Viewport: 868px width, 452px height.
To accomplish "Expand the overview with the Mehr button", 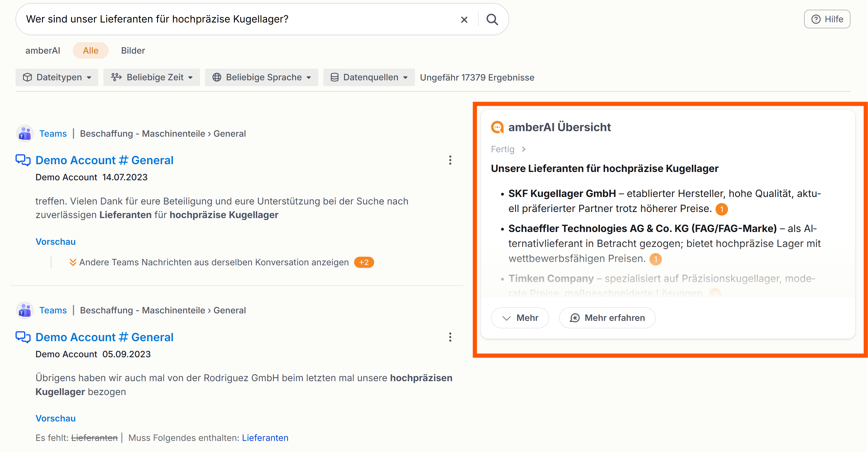I will 520,318.
